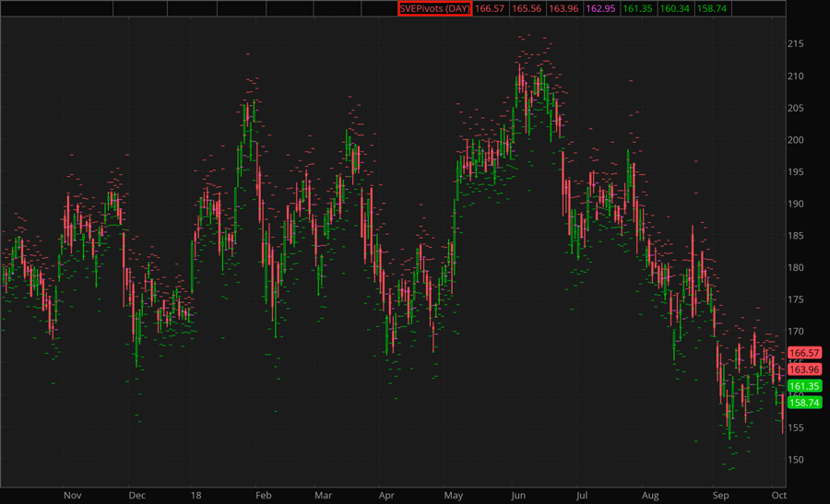Select the green 158.74 price bubble on the axis
The image size is (830, 504).
(x=804, y=403)
